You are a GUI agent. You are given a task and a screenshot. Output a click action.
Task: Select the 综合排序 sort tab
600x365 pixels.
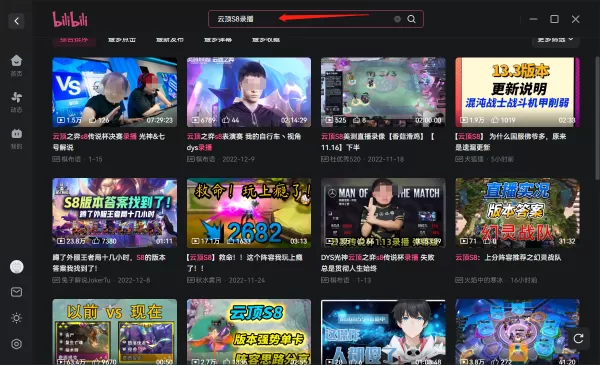tap(74, 40)
